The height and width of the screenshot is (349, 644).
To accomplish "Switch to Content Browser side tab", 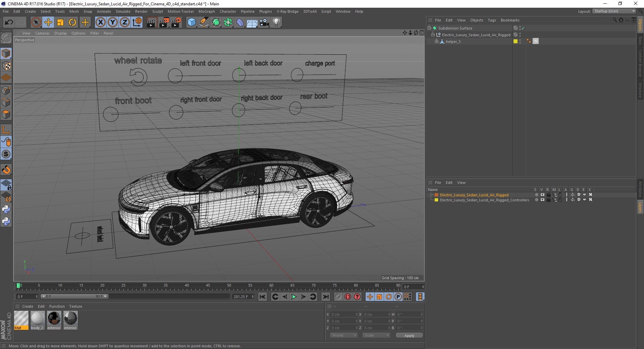I will pos(640,63).
